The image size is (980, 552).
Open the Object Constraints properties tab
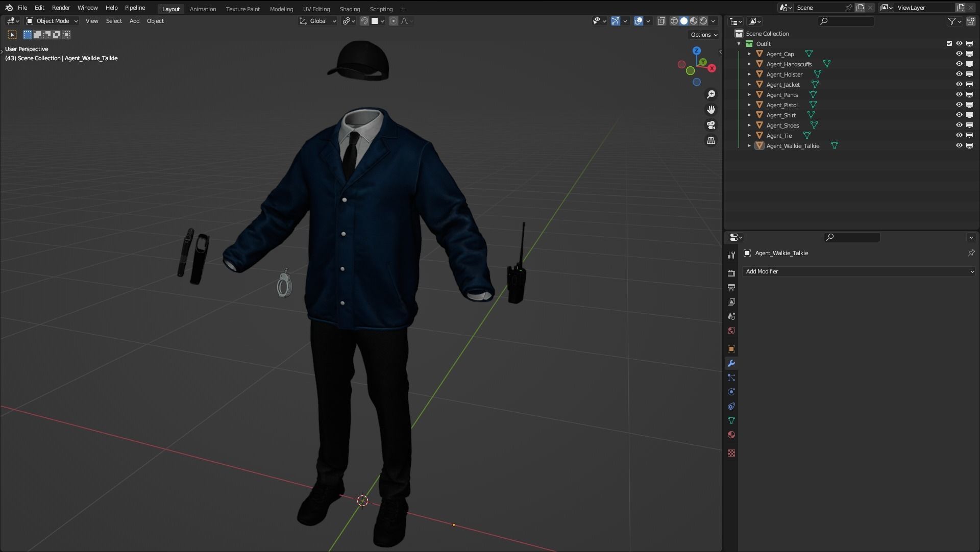731,406
